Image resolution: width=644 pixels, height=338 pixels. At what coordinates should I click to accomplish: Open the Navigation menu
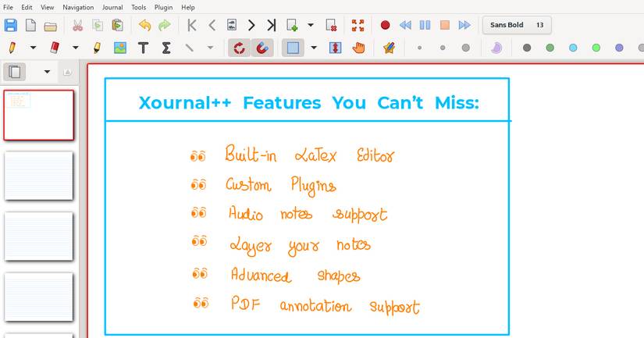(x=78, y=7)
